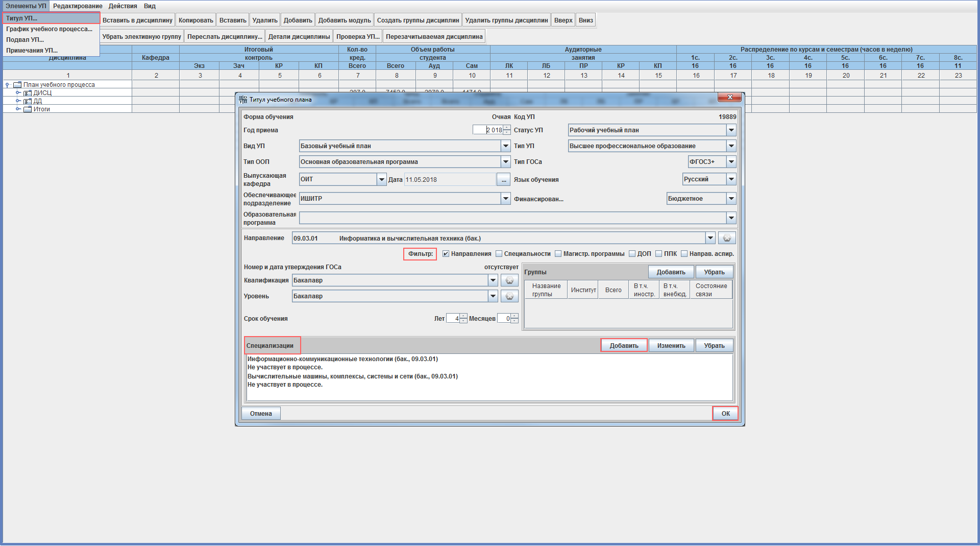Screen dimensions: 980x546
Task: Open the Квалификация Бакалавр dropdown
Action: pos(493,280)
